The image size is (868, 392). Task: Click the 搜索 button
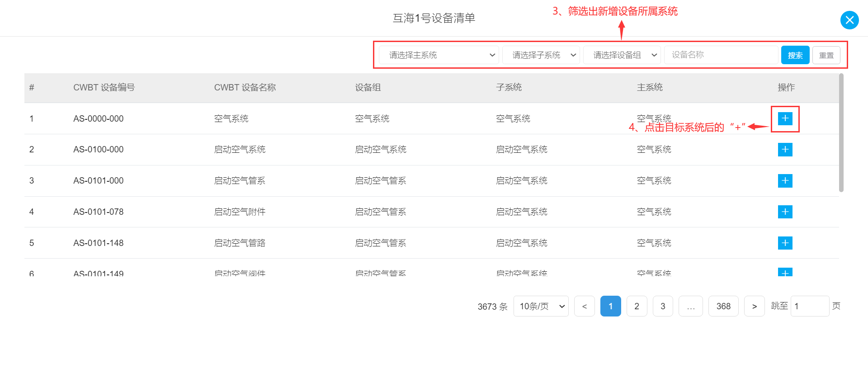pos(795,55)
